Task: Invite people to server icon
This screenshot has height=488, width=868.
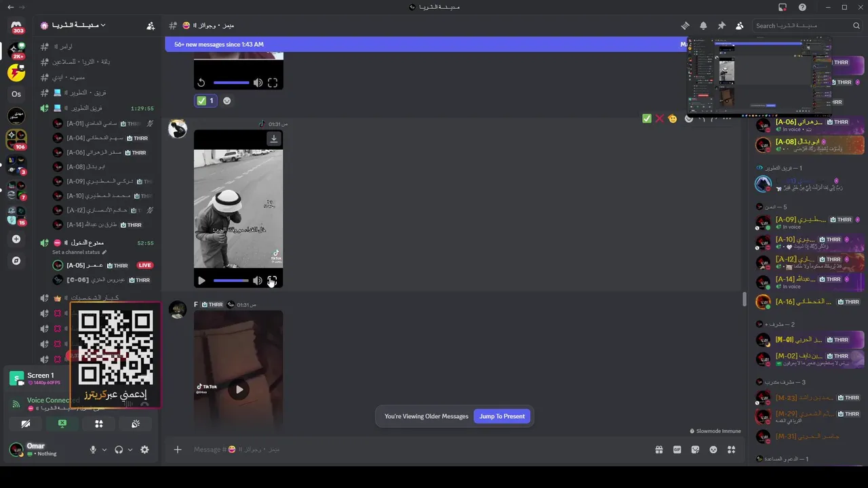Action: pyautogui.click(x=151, y=26)
